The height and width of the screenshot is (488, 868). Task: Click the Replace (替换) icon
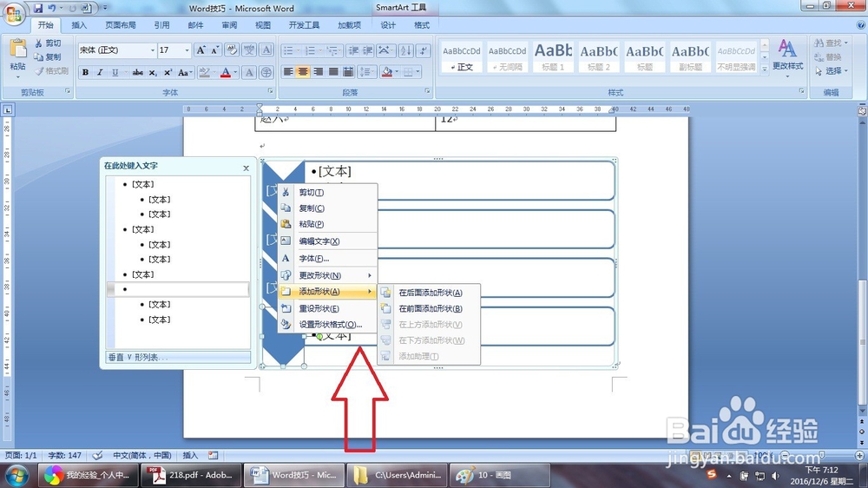tap(819, 57)
